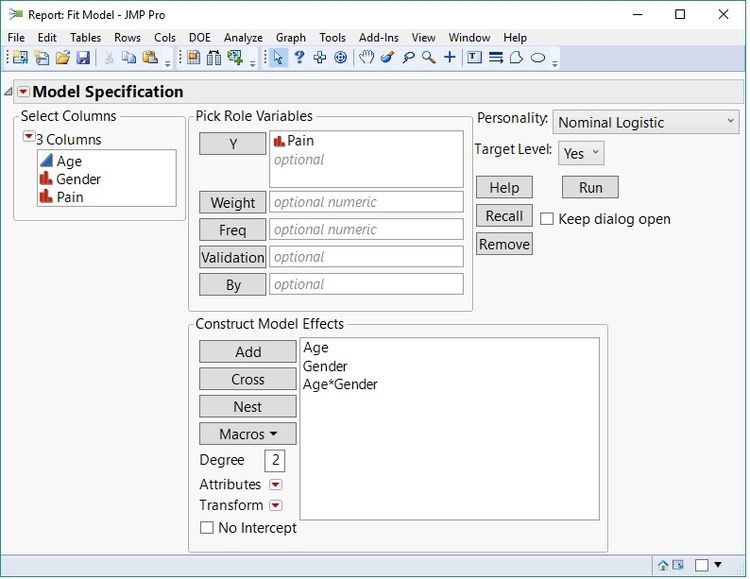This screenshot has height=579, width=750.
Task: Tick the Keep dialog open checkbox
Action: 547,219
